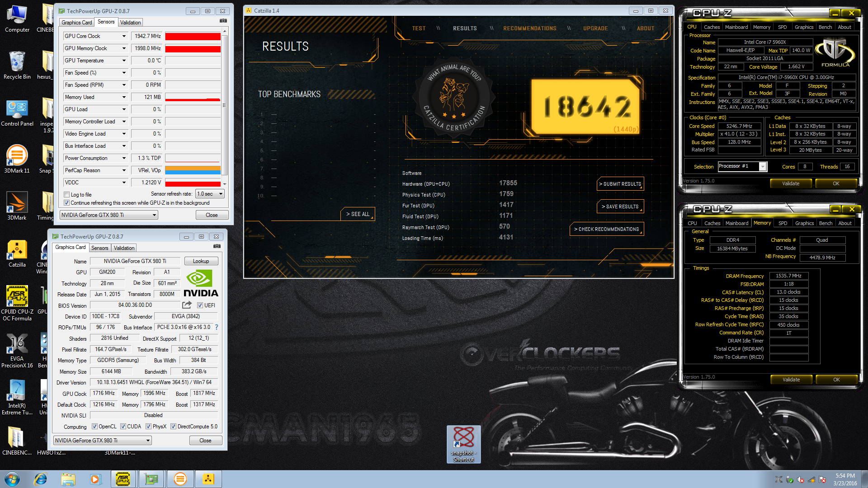Screen dimensions: 868x488
Task: Launch 3DMark 11 from desktop
Action: (x=17, y=159)
